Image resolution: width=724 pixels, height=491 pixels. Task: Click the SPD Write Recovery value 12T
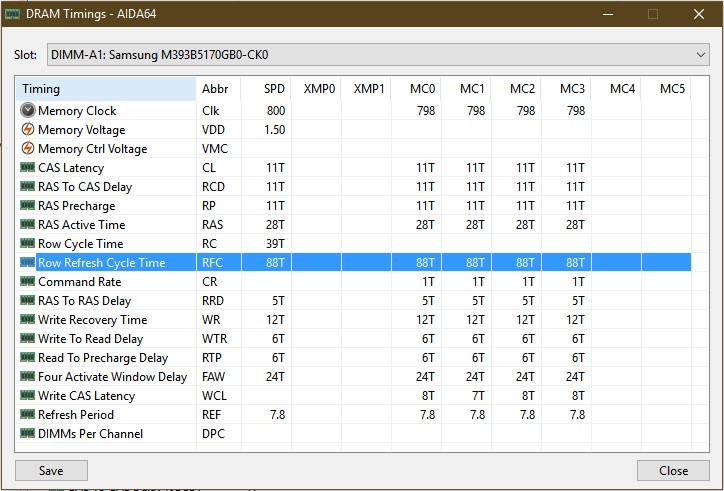coord(276,320)
